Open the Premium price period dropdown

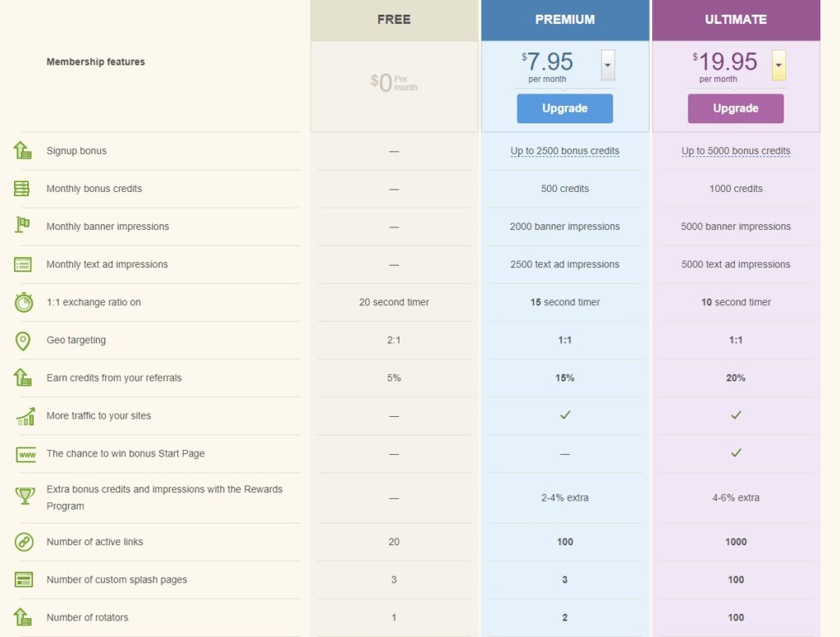point(608,65)
